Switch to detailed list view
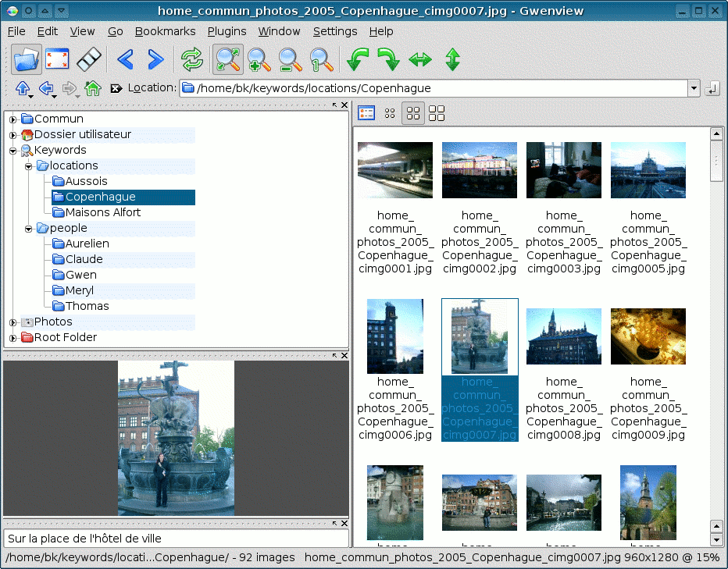 point(366,112)
